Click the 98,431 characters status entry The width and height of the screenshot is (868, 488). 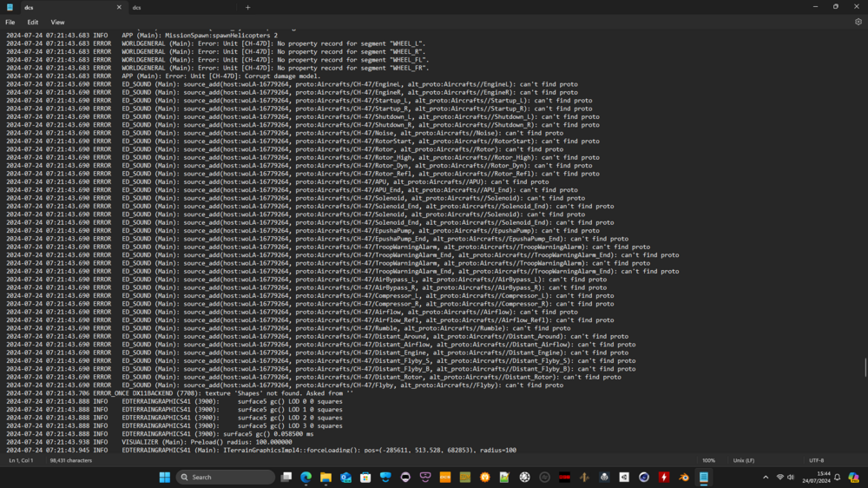[71, 460]
